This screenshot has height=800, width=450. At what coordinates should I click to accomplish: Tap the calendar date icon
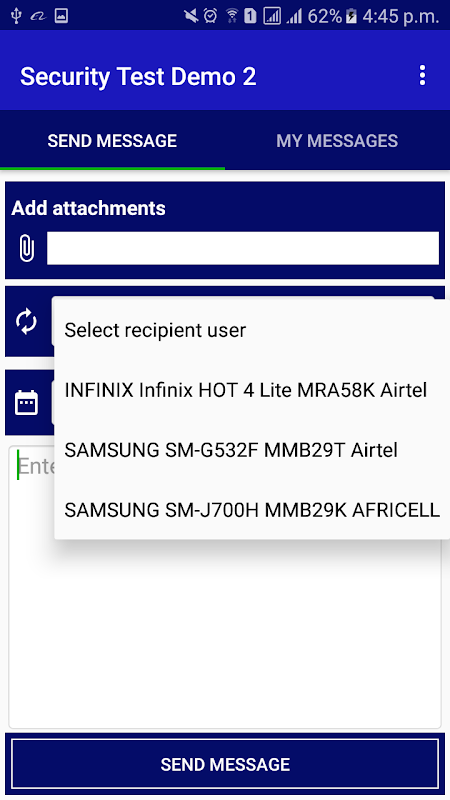[x=27, y=403]
